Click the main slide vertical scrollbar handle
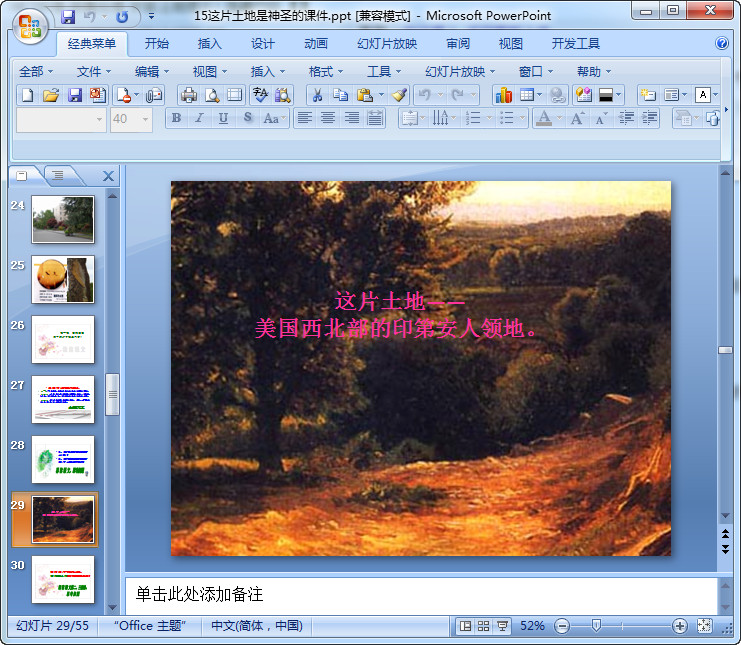741x645 pixels. [725, 350]
